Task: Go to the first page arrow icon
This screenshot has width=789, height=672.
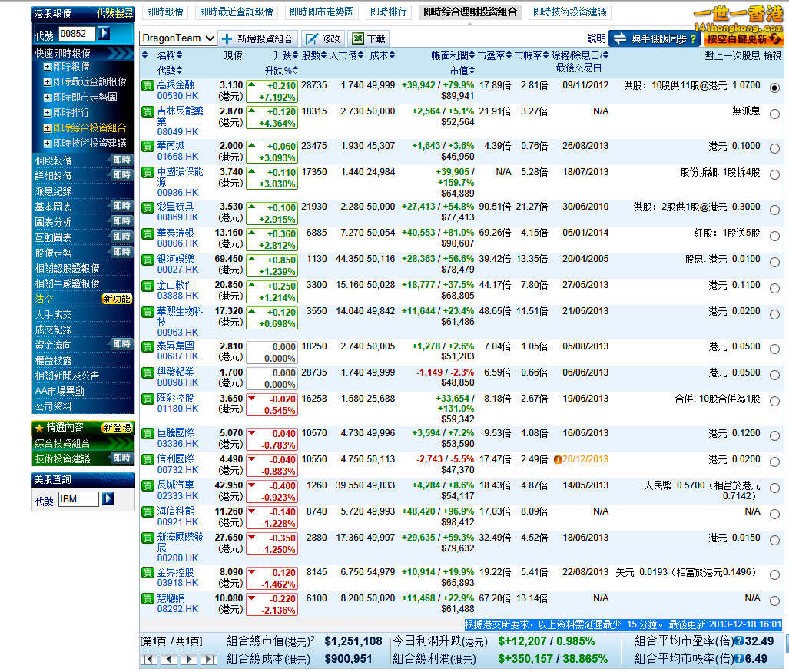Action: (x=149, y=659)
